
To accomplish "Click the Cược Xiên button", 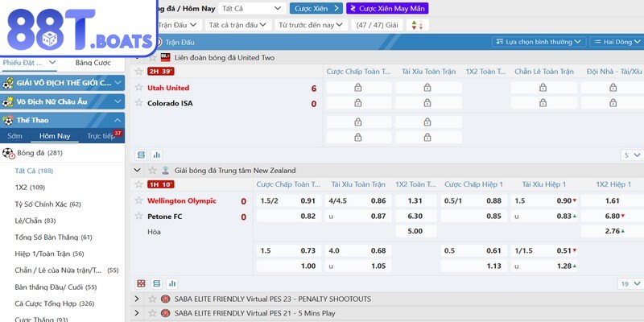I will coord(316,8).
